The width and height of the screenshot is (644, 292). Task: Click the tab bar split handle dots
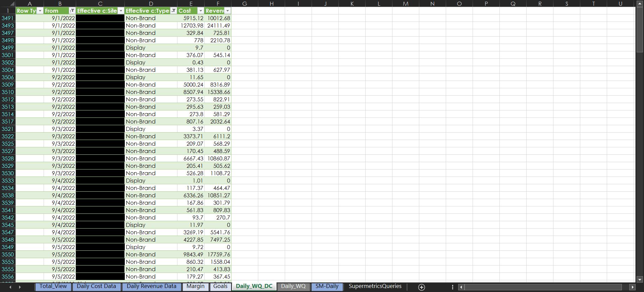[452, 287]
